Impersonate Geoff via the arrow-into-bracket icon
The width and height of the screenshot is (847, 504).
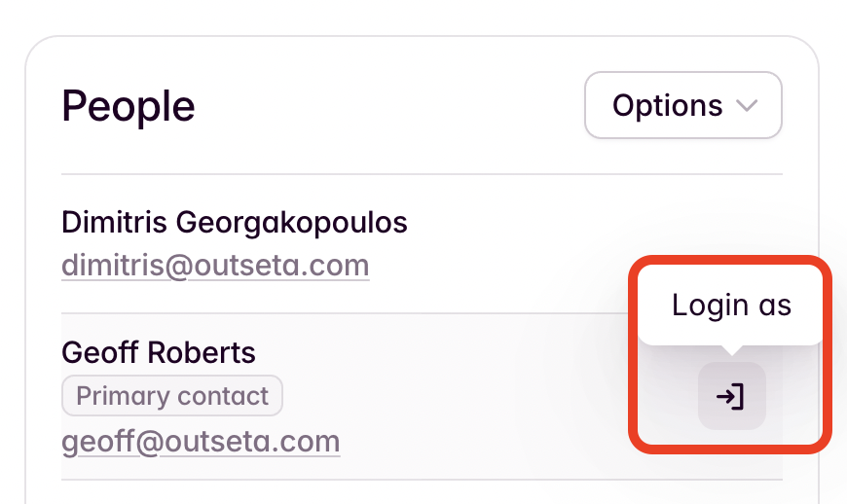tap(731, 397)
